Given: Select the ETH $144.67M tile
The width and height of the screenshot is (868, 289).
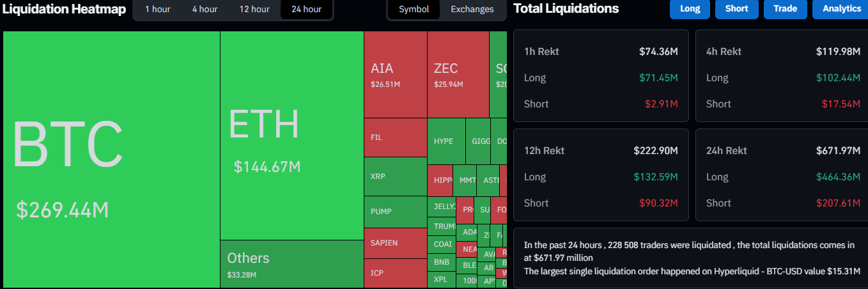Looking at the screenshot, I should click(291, 136).
